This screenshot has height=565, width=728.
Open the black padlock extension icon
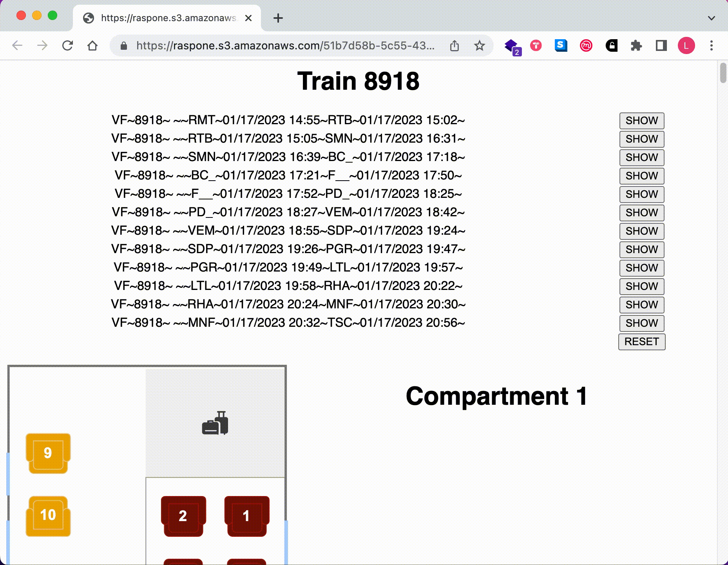pyautogui.click(x=611, y=45)
